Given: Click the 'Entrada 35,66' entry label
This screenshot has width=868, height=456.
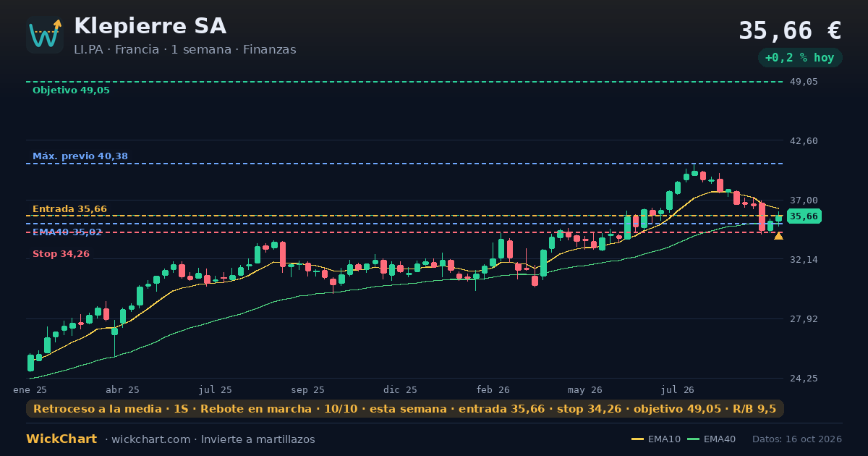Looking at the screenshot, I should tap(69, 209).
